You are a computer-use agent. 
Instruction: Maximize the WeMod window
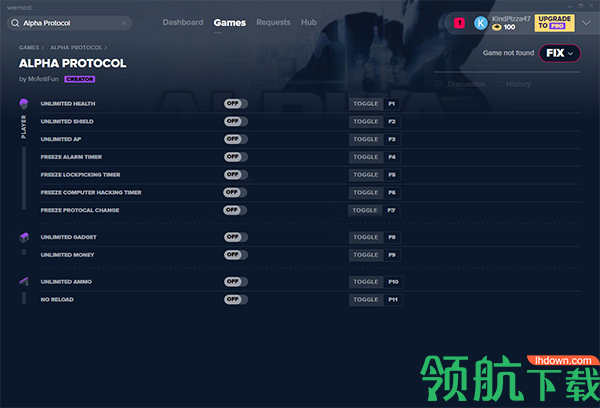click(580, 6)
